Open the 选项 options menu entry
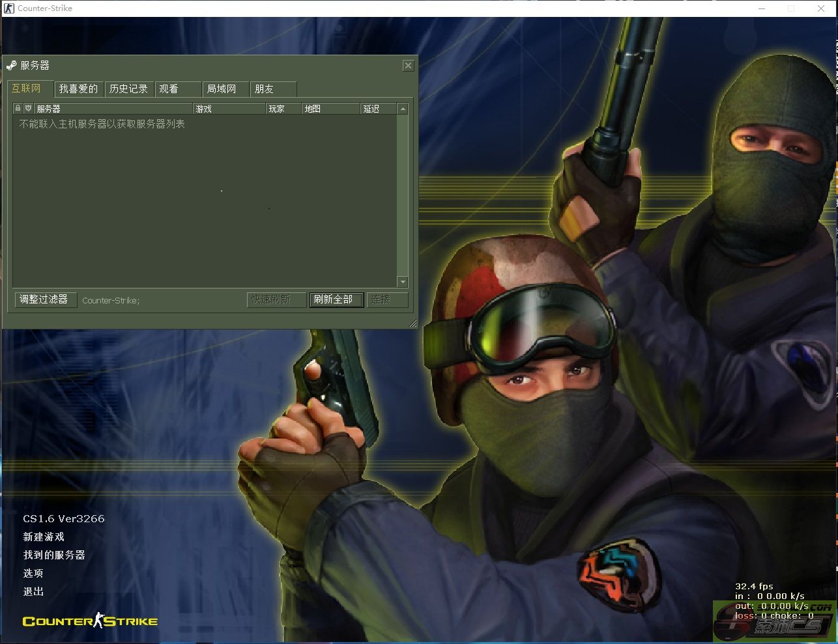838x644 pixels. 33,574
